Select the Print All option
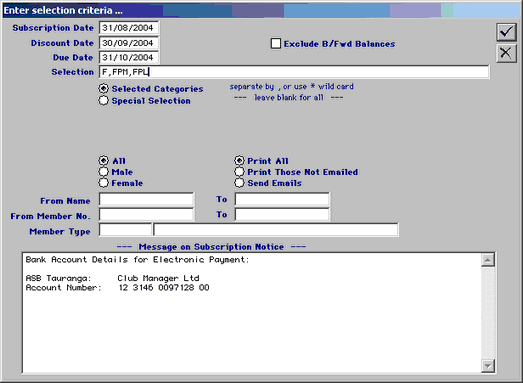 [239, 160]
